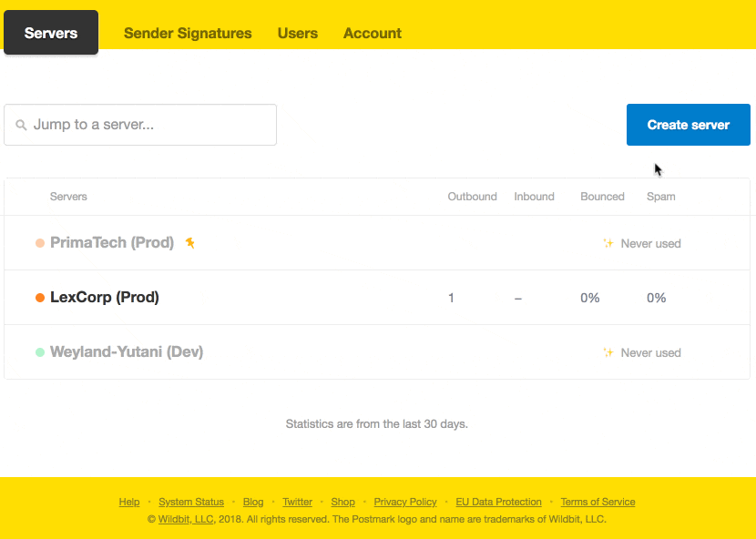Click the green color dot beside Weyland-Yutani (Dev)

[x=40, y=352]
